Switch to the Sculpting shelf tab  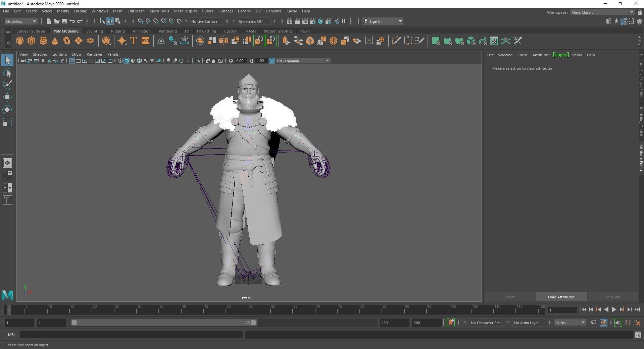tap(95, 31)
